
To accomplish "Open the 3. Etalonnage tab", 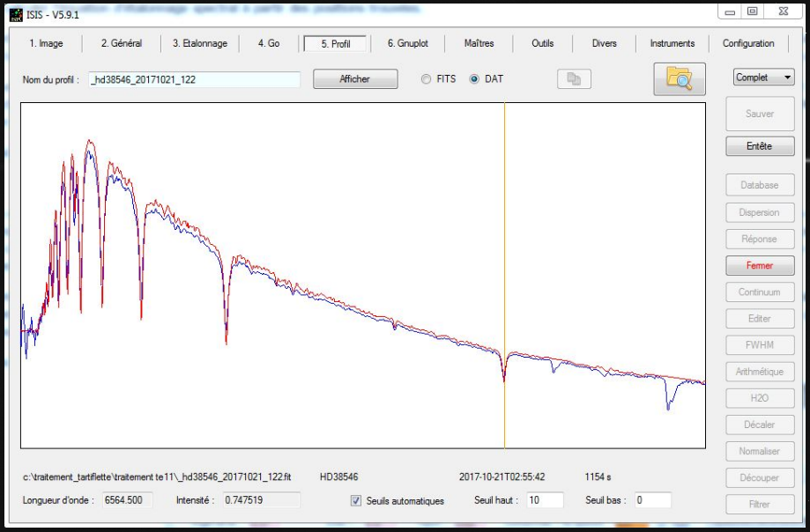I will (200, 43).
